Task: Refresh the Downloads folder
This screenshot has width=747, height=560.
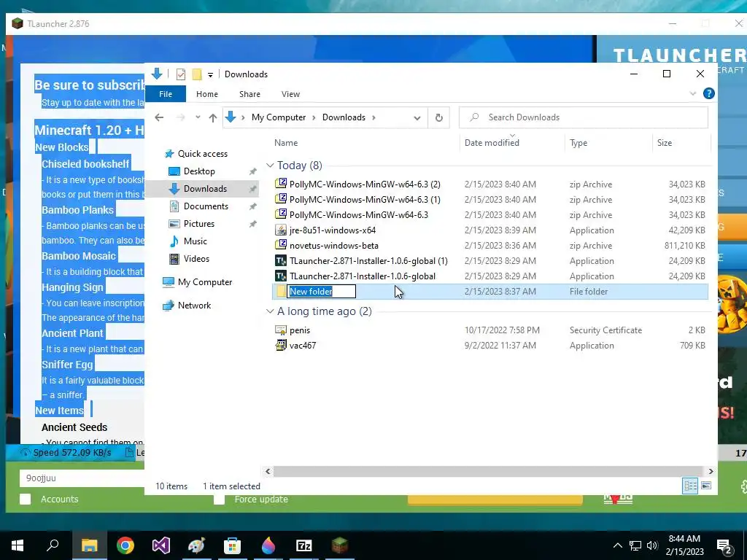Action: [x=438, y=117]
